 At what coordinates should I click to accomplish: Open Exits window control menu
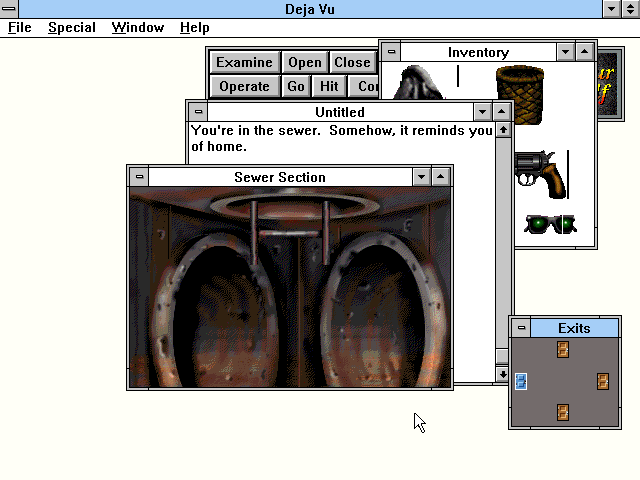[x=521, y=328]
